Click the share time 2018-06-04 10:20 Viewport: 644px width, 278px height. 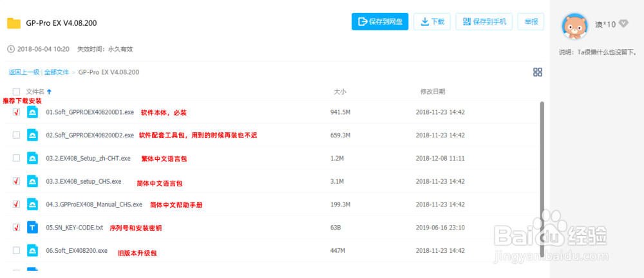pyautogui.click(x=44, y=50)
